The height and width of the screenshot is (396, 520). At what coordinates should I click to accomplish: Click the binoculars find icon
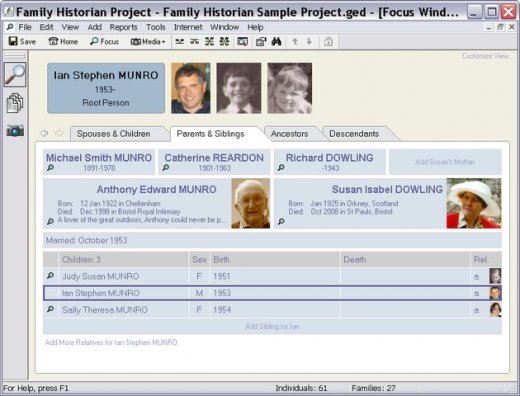[276, 41]
